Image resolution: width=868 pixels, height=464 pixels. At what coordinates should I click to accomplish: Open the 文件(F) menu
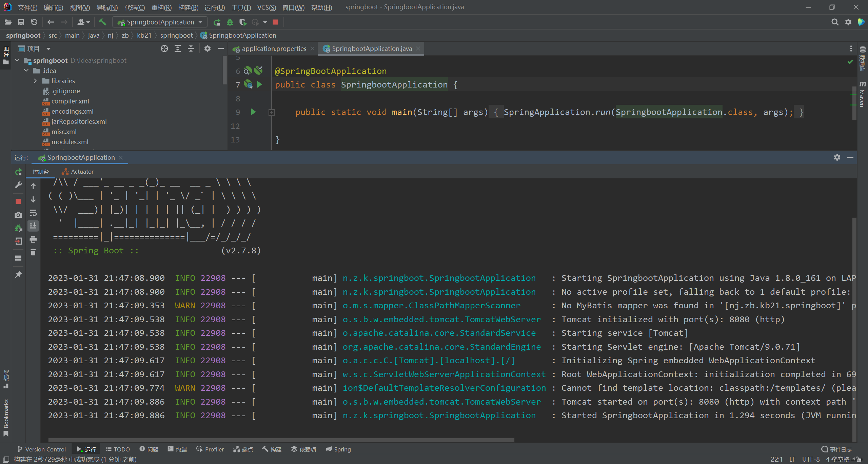27,7
